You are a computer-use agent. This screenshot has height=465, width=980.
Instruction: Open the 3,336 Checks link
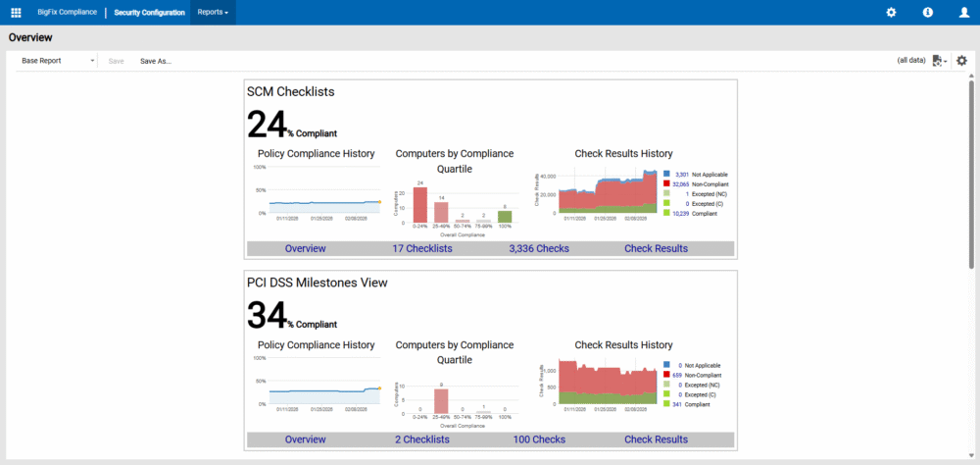click(x=538, y=248)
